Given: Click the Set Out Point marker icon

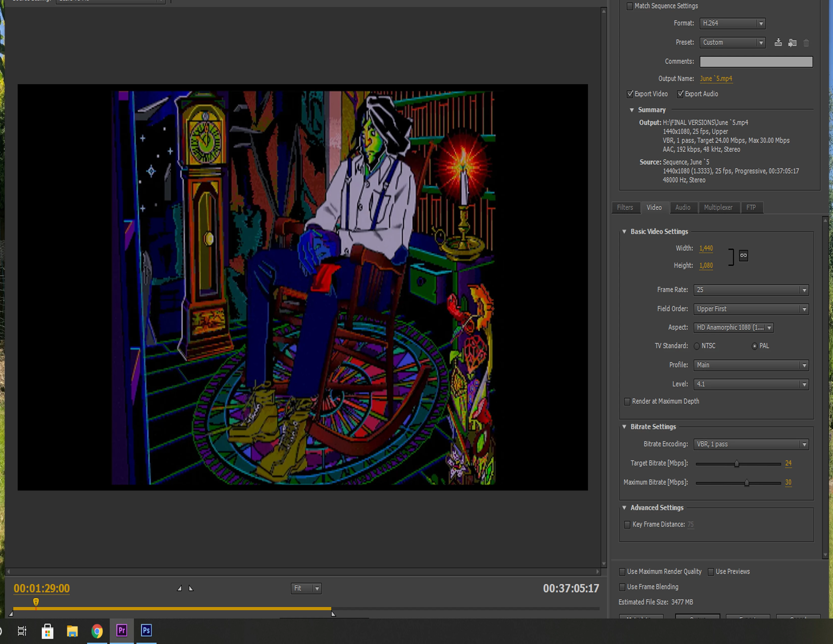Looking at the screenshot, I should pyautogui.click(x=191, y=588).
